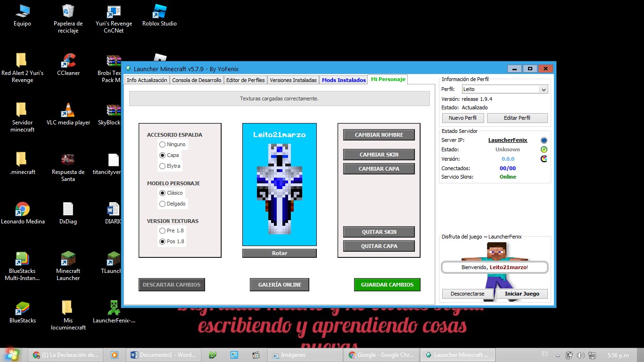Click the volume icon in system tray
Image resolution: width=644 pixels, height=362 pixels.
(580, 355)
